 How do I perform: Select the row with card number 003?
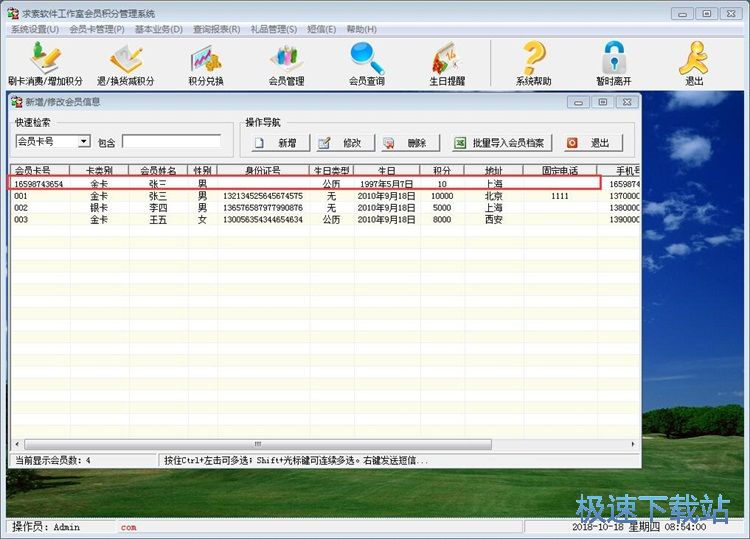325,220
